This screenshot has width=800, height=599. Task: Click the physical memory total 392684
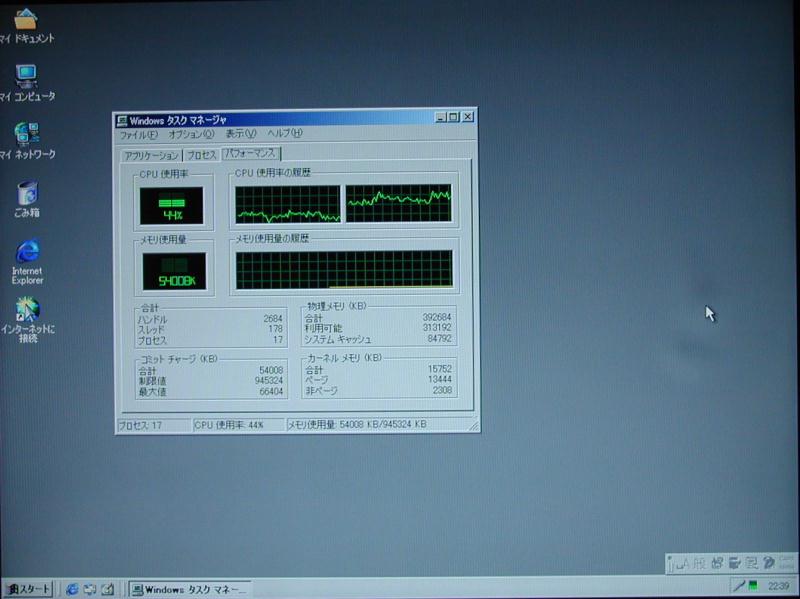(x=437, y=317)
